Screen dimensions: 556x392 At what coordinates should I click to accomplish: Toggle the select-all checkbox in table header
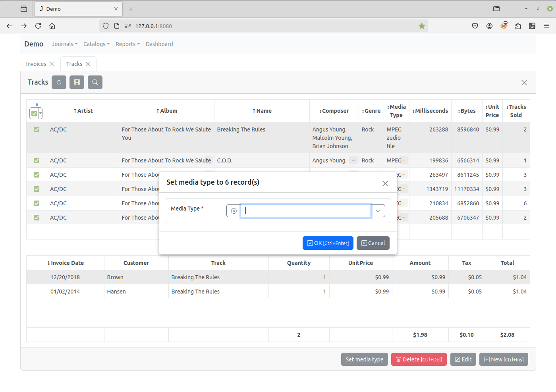34,114
